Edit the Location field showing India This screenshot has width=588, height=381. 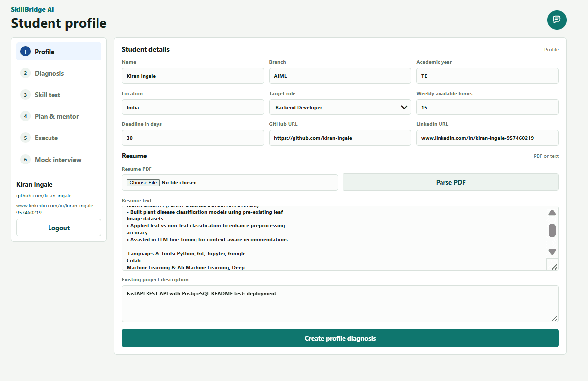(193, 107)
